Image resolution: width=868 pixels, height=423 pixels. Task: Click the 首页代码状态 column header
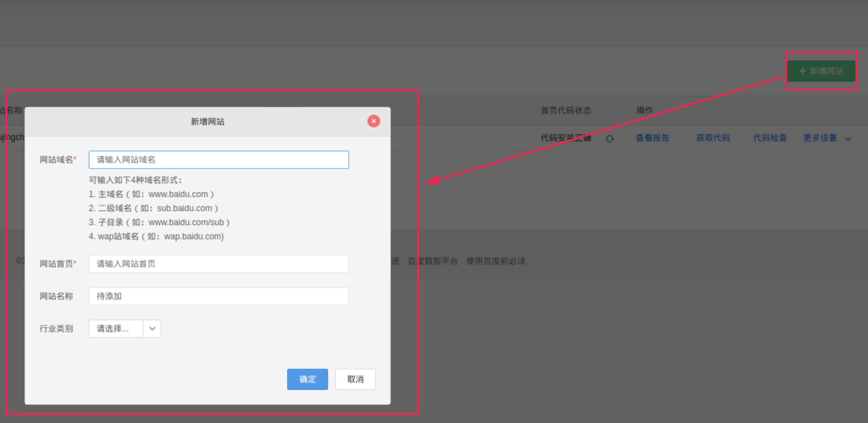[566, 111]
